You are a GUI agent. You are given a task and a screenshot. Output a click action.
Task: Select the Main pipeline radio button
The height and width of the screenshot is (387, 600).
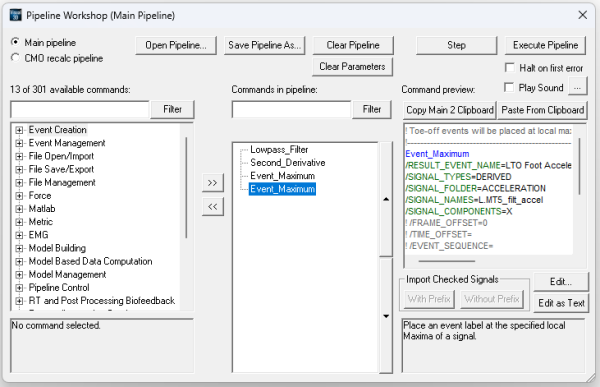pos(15,42)
